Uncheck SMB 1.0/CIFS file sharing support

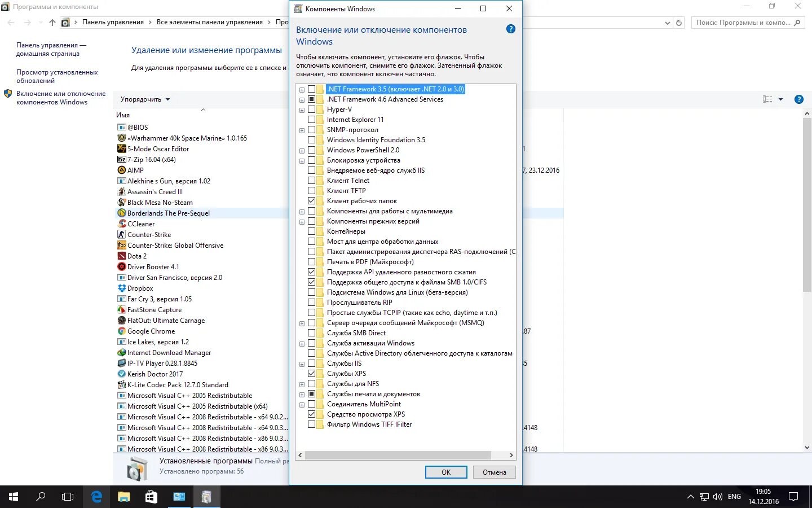311,282
